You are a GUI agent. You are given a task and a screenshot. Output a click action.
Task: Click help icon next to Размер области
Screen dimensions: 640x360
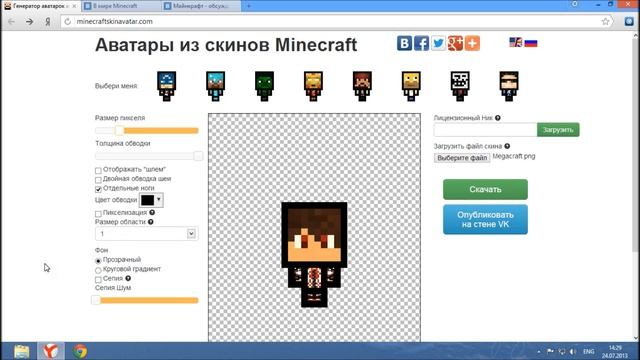tap(151, 222)
